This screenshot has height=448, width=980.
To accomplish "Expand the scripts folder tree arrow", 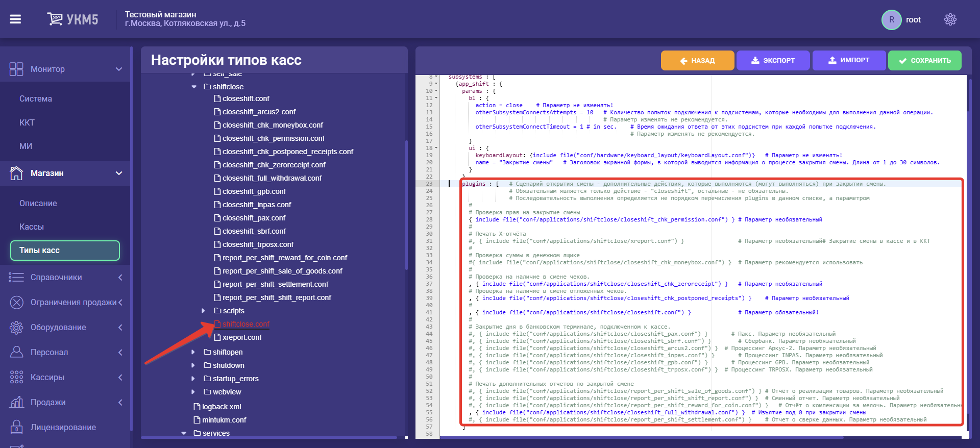I will 203,311.
